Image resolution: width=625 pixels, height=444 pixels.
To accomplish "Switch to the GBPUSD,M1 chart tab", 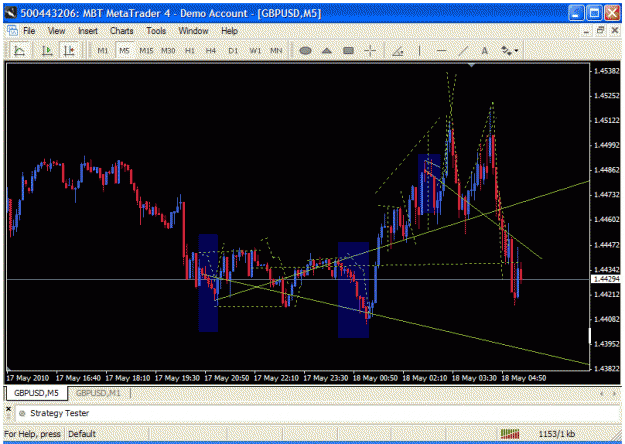I will tap(98, 393).
